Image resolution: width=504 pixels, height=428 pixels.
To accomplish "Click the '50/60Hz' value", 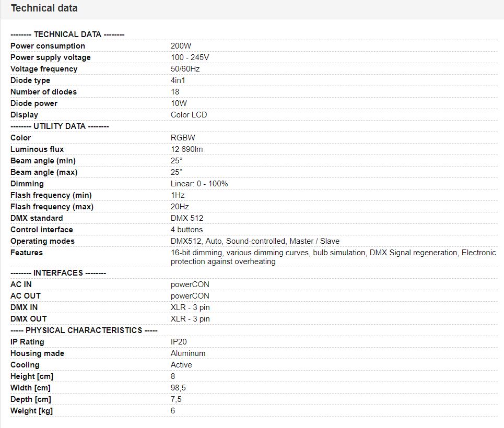I will [185, 69].
